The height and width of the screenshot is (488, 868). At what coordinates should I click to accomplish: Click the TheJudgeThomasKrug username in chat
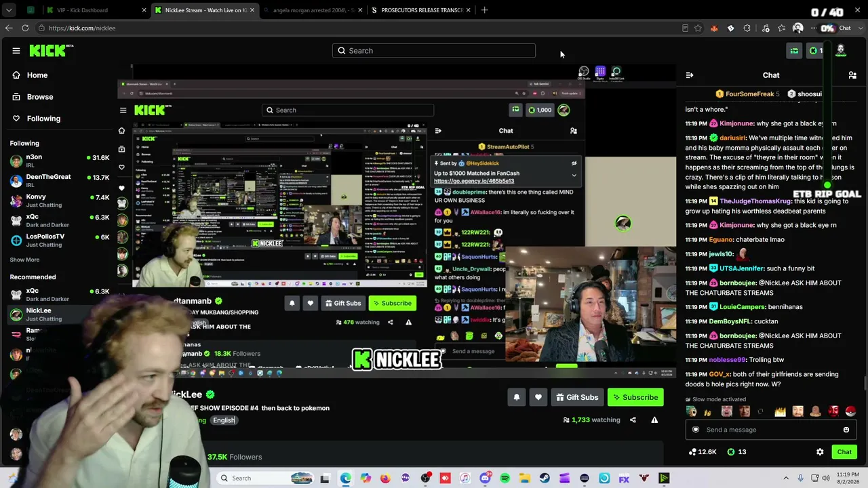click(755, 201)
